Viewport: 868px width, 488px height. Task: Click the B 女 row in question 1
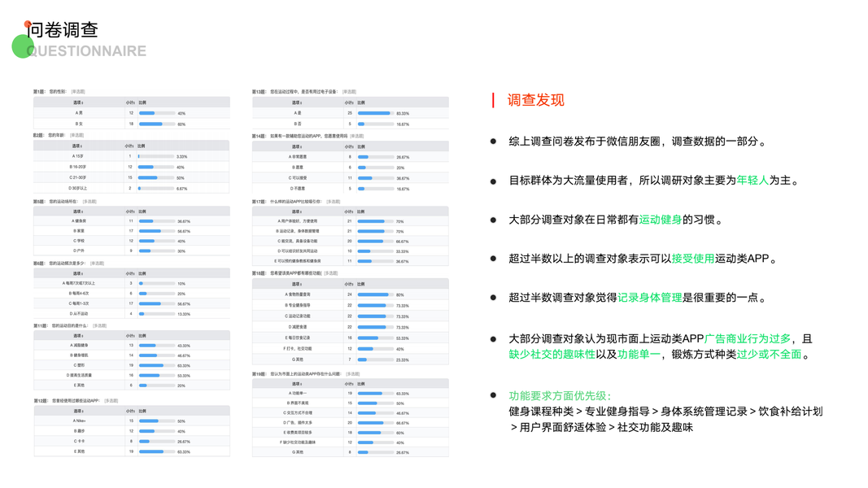[x=132, y=124]
